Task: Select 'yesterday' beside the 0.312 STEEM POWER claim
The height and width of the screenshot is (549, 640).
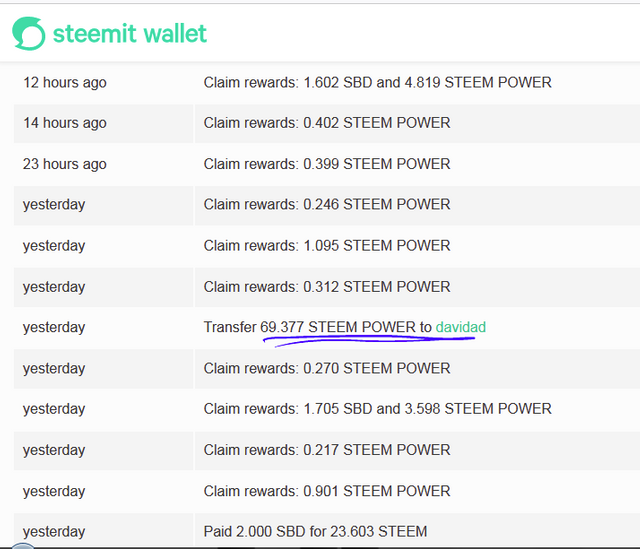Action: point(54,287)
